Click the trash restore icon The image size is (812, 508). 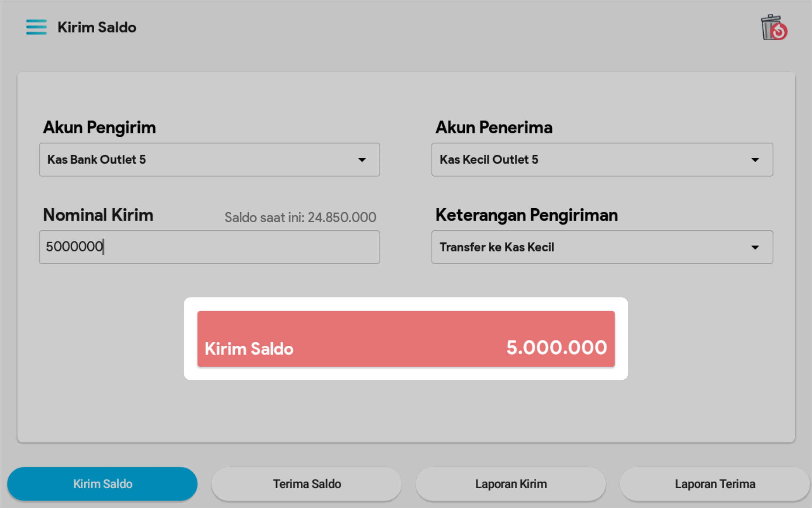point(773,28)
